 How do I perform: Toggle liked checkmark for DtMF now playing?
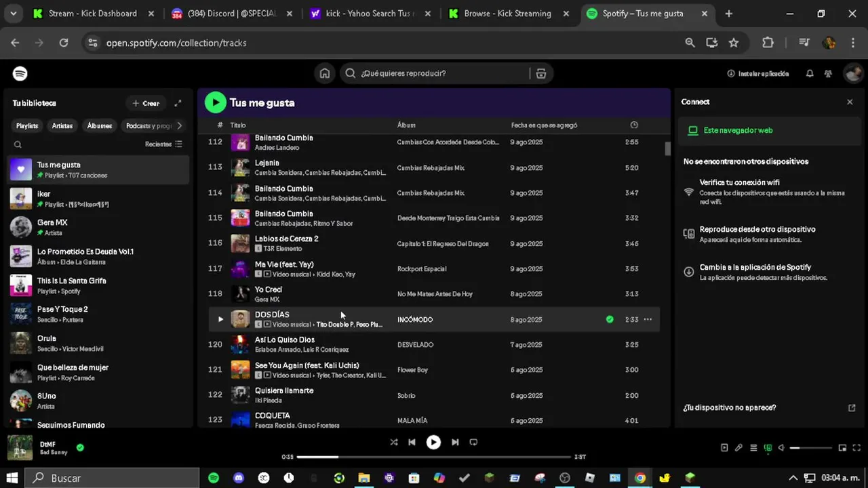(80, 447)
